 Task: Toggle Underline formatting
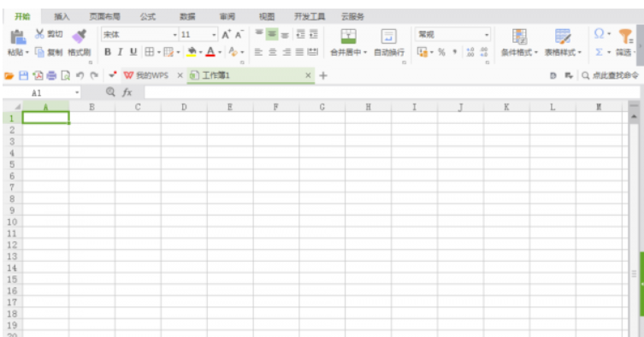point(133,52)
